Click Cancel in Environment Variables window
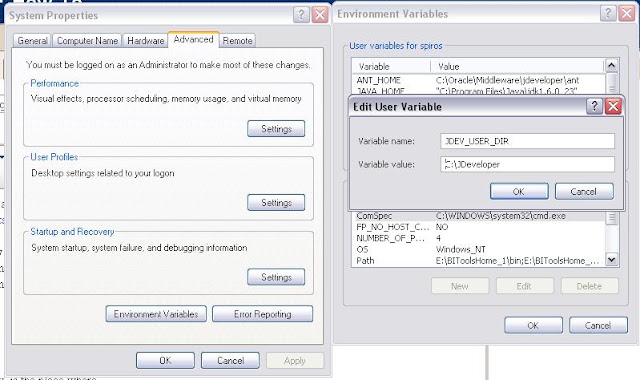The image size is (640, 380). pyautogui.click(x=598, y=325)
